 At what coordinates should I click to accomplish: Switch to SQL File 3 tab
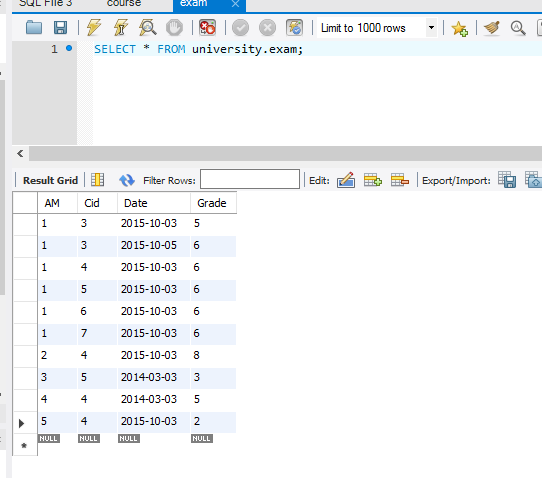[45, 4]
